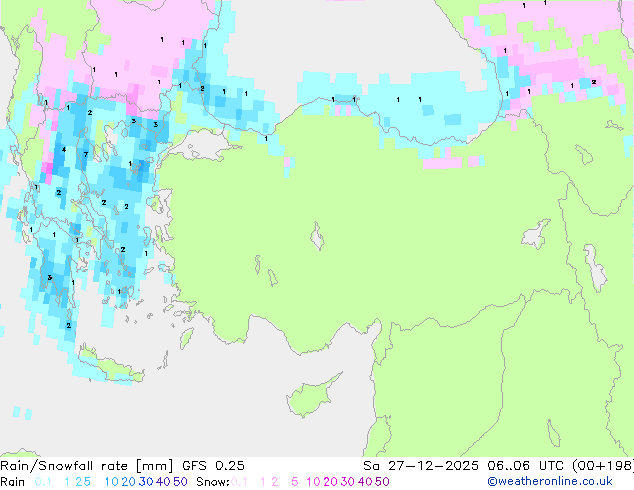
Task: Open the weatheronline.co.uk credit link
Action: click(x=550, y=482)
